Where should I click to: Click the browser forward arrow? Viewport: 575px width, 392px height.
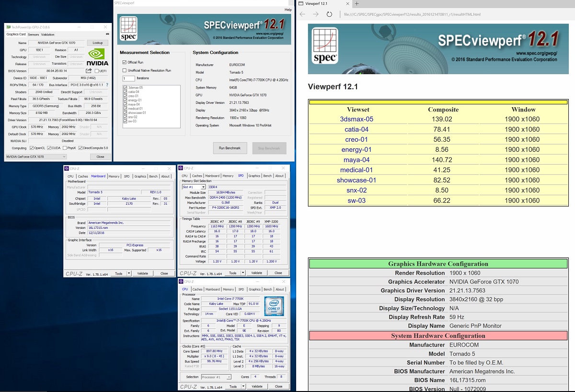[x=316, y=14]
